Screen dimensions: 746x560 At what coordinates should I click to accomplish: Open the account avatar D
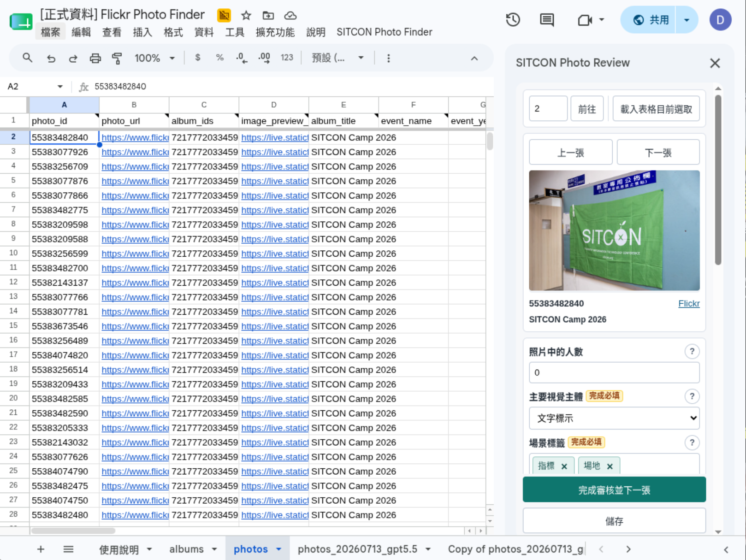point(721,20)
